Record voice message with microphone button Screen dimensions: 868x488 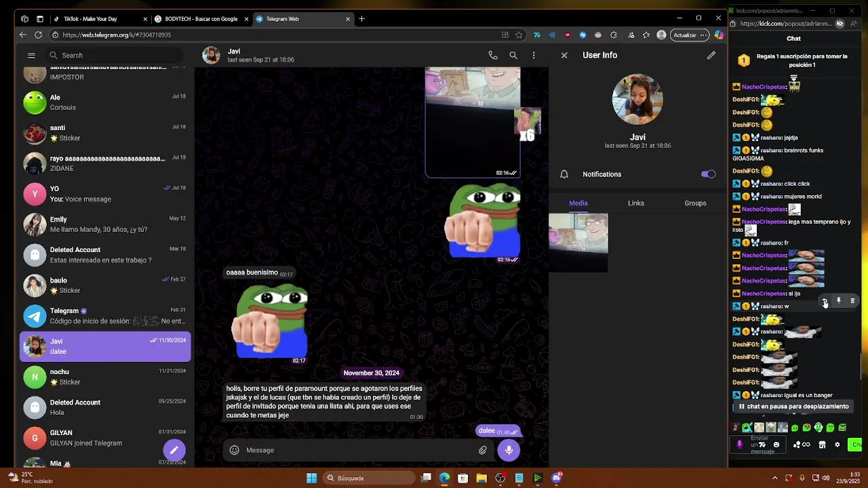[509, 450]
